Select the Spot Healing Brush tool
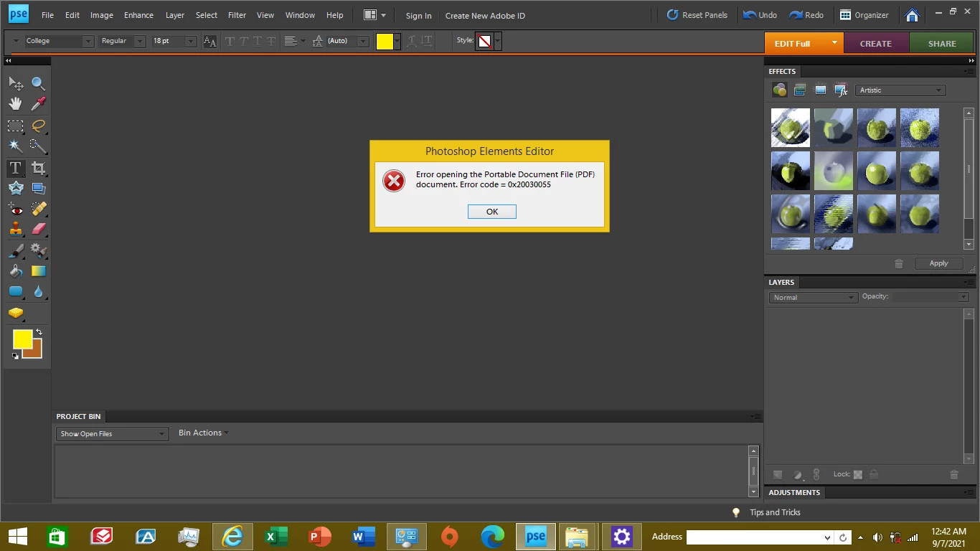980x551 pixels. click(x=39, y=209)
